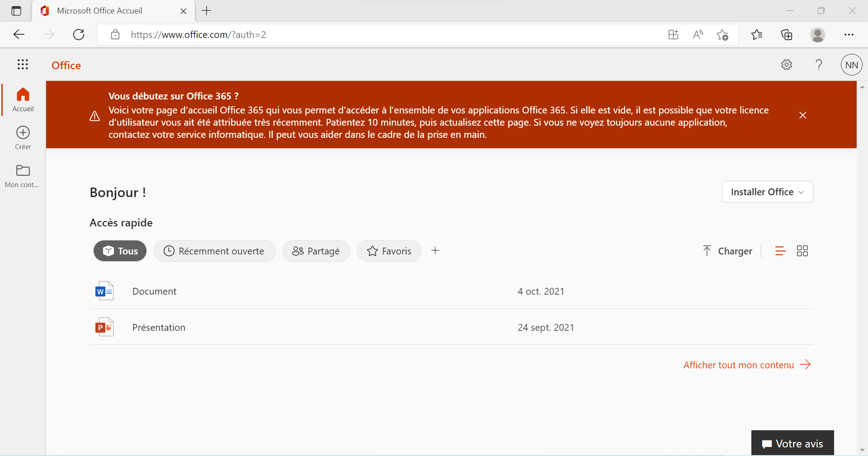Dismiss the Office 365 banner
Viewport: 868px width, 456px height.
[x=803, y=115]
